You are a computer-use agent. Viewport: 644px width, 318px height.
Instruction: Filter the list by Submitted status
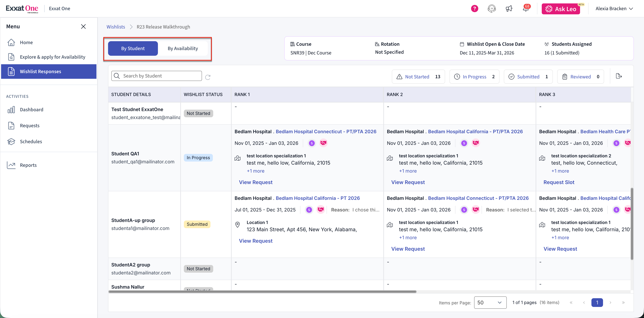[528, 77]
